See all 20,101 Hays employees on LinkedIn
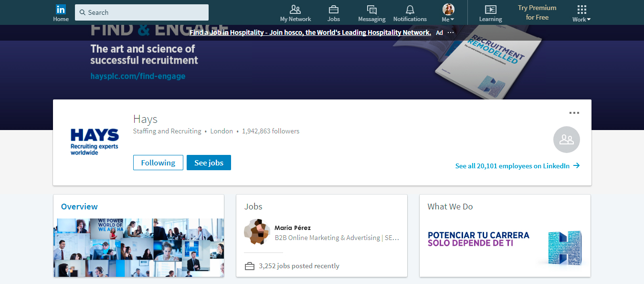Screen dimensions: 644x284 [x=517, y=165]
